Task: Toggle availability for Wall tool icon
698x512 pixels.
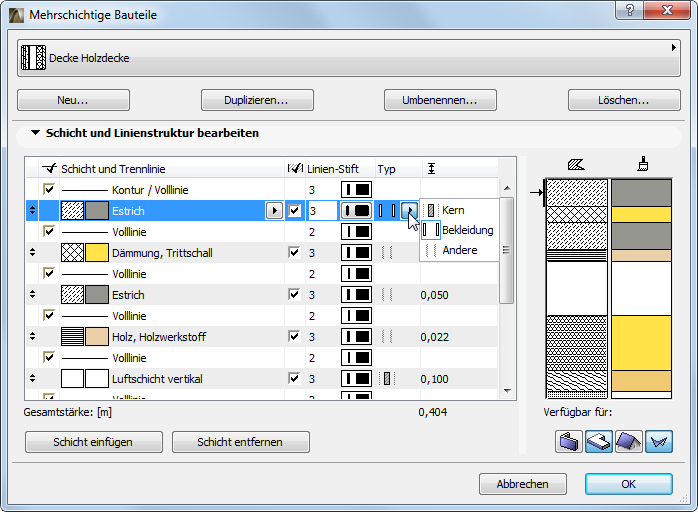Action: 568,442
